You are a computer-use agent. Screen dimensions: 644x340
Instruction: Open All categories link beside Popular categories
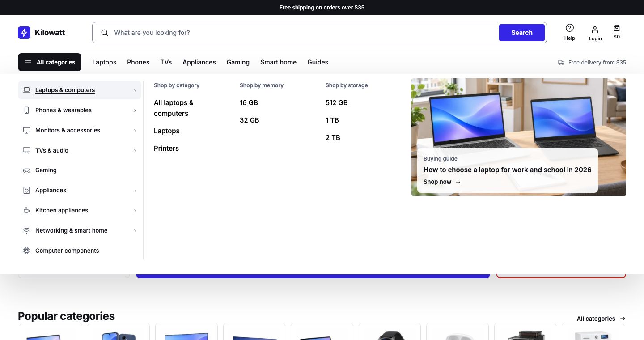pyautogui.click(x=601, y=319)
